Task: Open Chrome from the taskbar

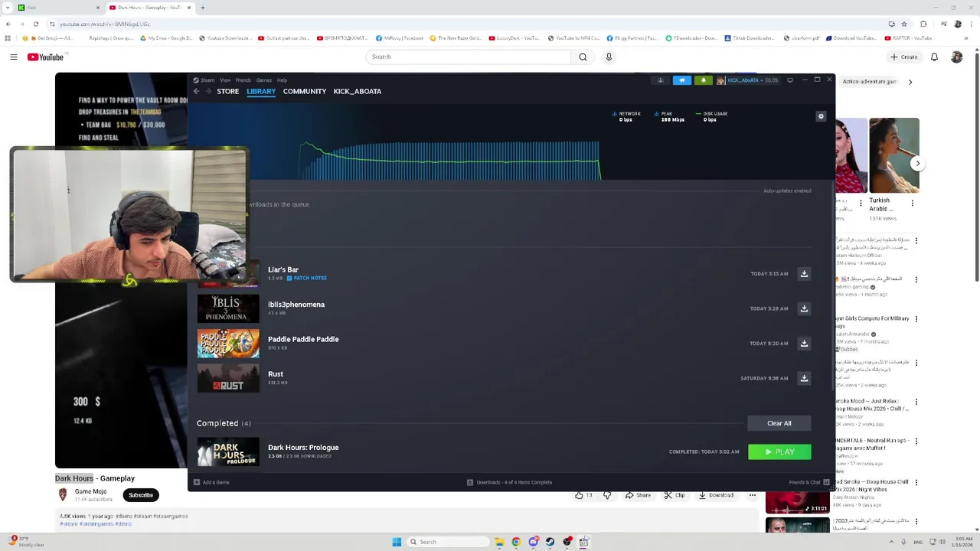Action: (516, 542)
